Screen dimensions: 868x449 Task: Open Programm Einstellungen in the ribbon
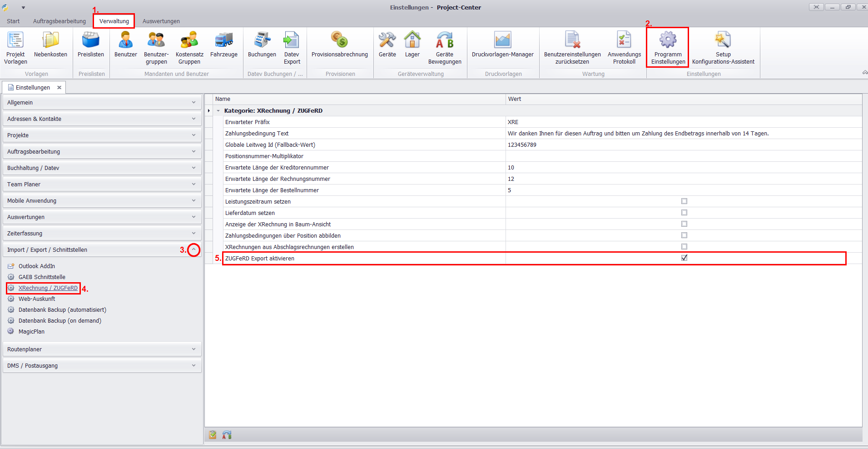[668, 47]
